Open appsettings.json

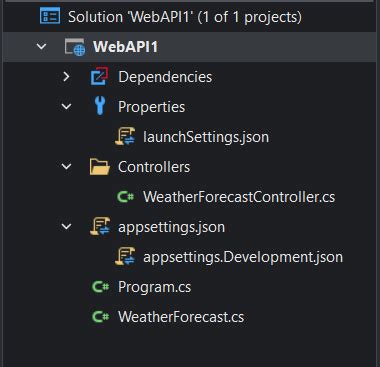[x=171, y=227]
